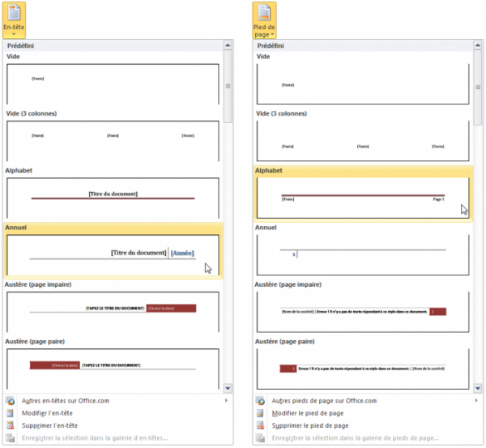Click the Modifier l'en-tête icon

pos(11,413)
